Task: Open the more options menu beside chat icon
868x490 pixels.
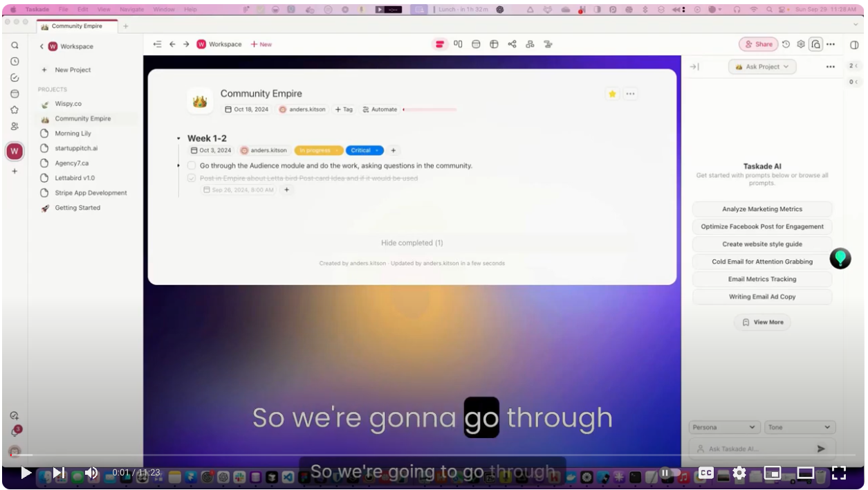Action: pos(831,44)
